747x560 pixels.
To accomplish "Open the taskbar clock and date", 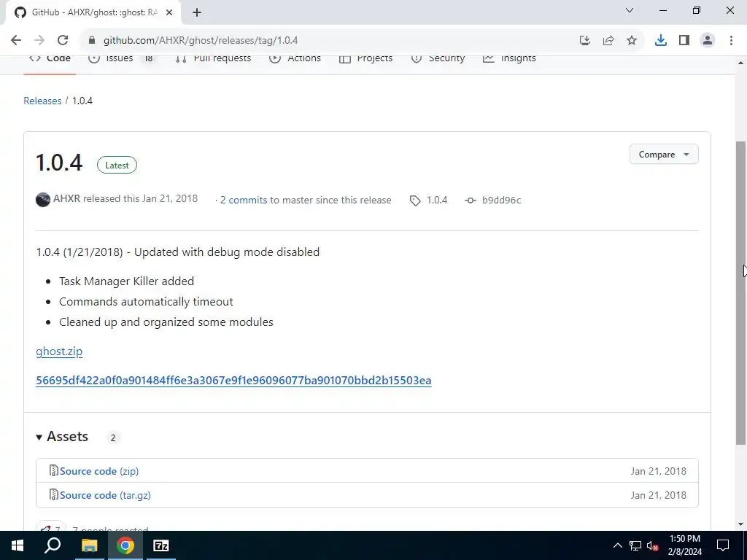I will pyautogui.click(x=684, y=545).
